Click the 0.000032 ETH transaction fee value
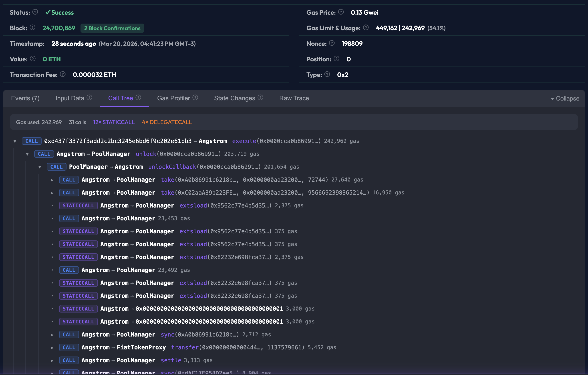This screenshot has height=375, width=588. coord(95,75)
